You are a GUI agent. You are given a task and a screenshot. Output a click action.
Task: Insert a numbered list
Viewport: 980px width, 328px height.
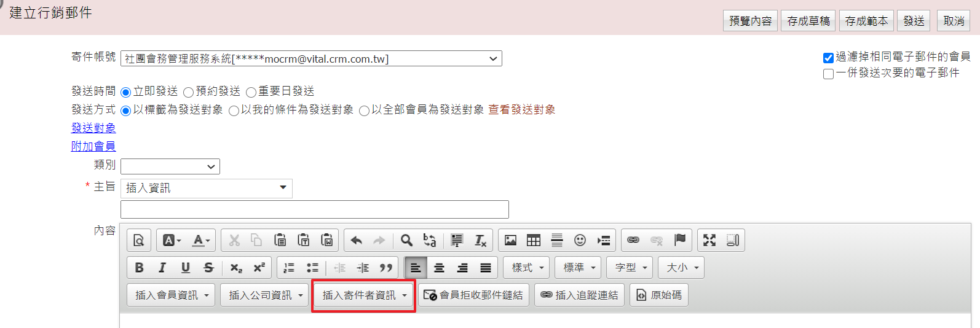[289, 268]
